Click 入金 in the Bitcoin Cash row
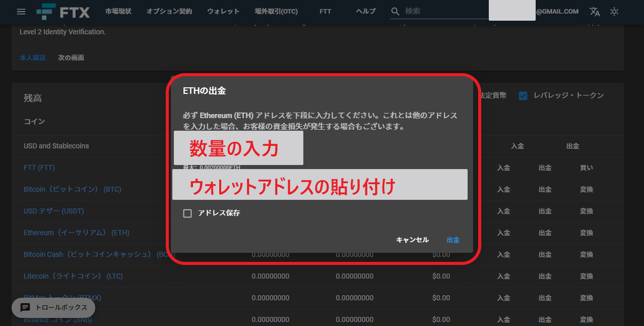This screenshot has width=644, height=326. [x=503, y=254]
